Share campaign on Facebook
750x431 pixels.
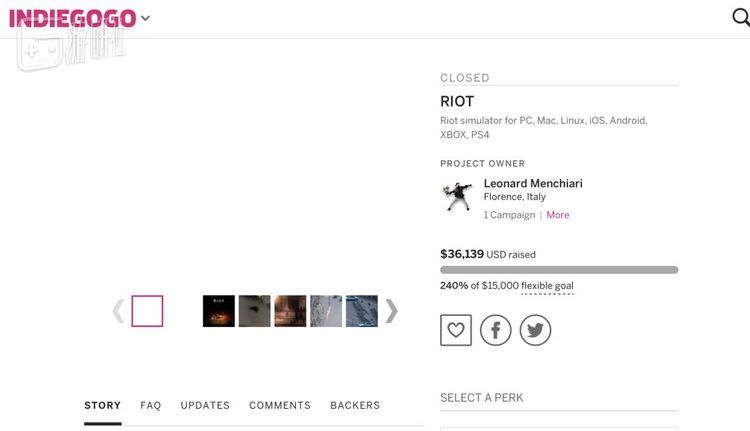tap(496, 330)
